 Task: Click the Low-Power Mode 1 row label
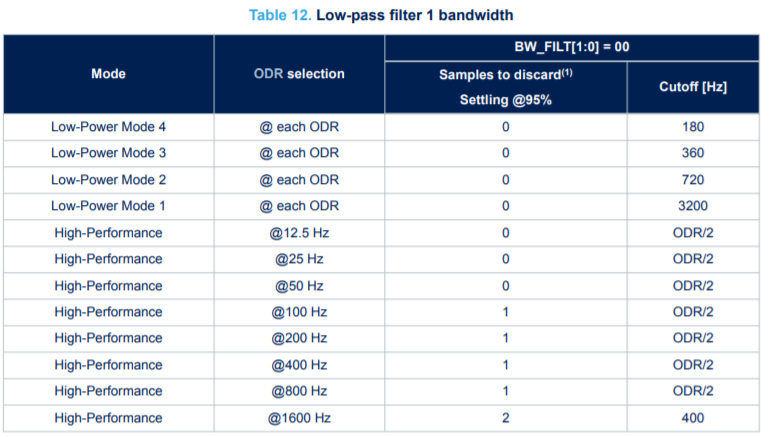[108, 206]
